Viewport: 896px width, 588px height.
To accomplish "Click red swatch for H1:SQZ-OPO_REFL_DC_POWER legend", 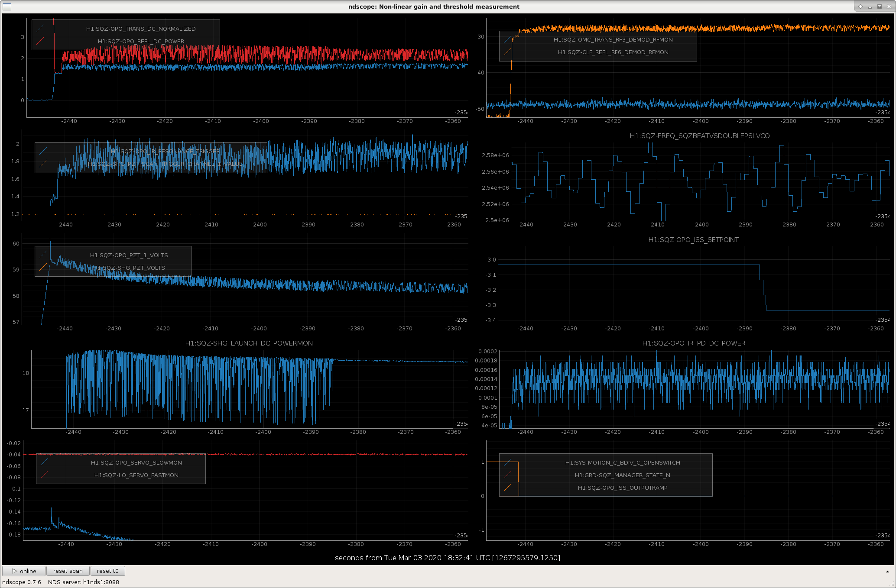I will click(40, 41).
